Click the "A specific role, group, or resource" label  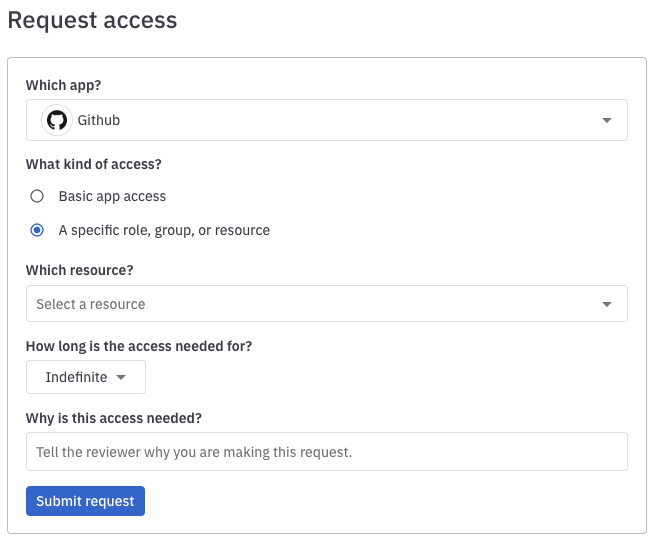(164, 230)
